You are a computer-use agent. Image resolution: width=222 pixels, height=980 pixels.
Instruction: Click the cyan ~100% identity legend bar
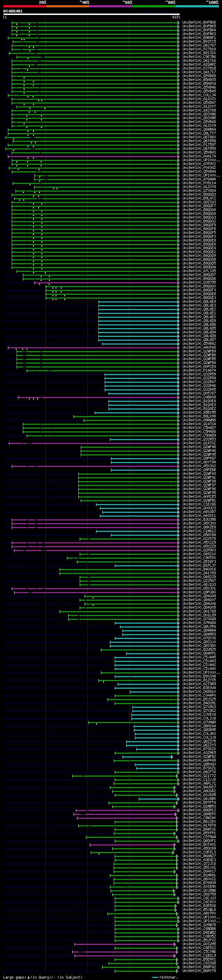pos(197,6)
